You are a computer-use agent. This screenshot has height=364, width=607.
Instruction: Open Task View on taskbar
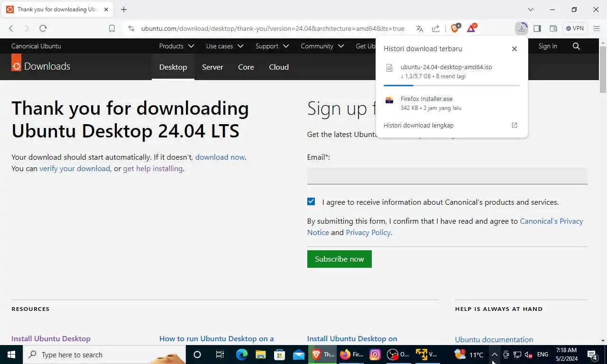(x=220, y=355)
